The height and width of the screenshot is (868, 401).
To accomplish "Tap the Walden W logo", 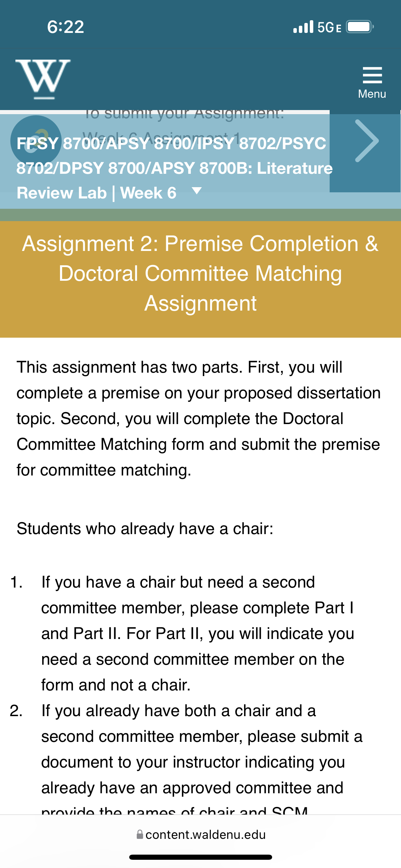I will coord(43,79).
